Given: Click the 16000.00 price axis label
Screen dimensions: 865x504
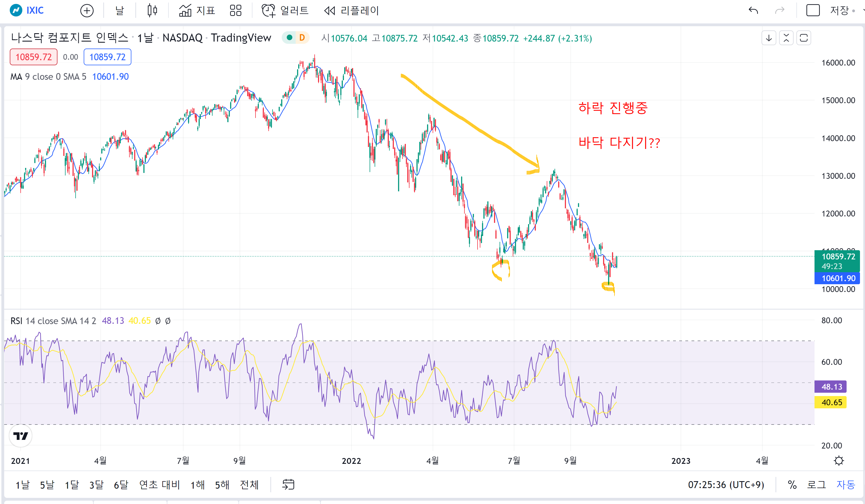Looking at the screenshot, I should pos(838,63).
